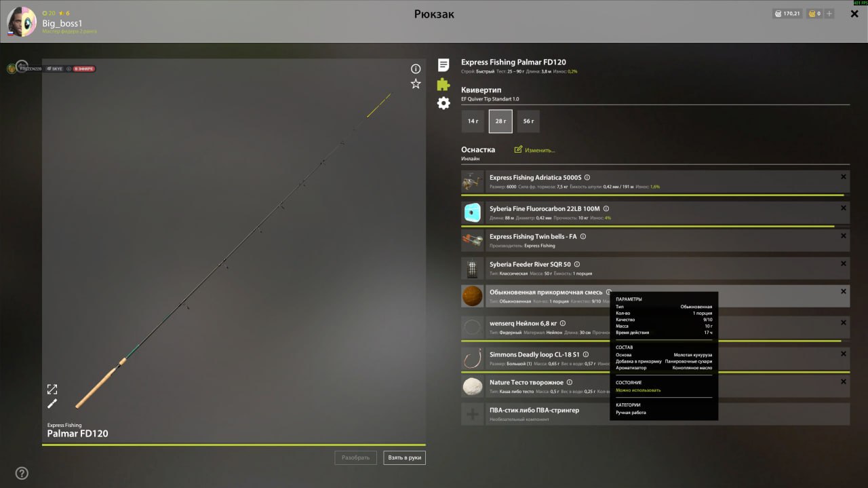Remove Обыкновенная прикормочная смесь bait
The image size is (868, 488).
click(x=844, y=291)
